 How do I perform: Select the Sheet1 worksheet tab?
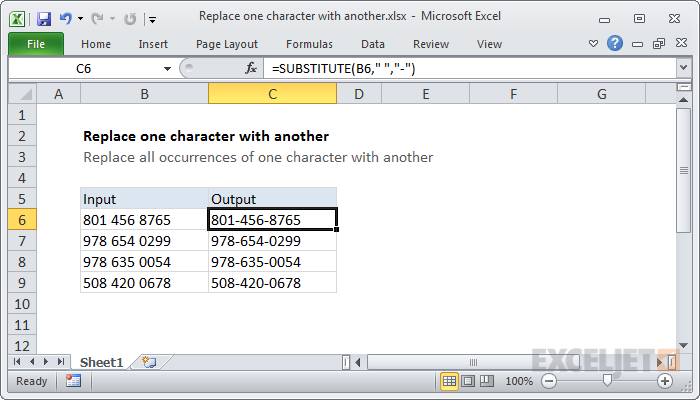(101, 362)
